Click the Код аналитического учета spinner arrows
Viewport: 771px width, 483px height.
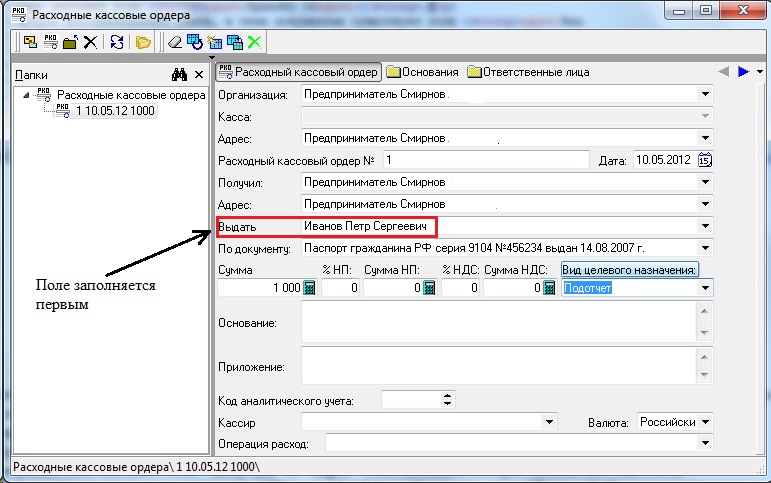447,399
